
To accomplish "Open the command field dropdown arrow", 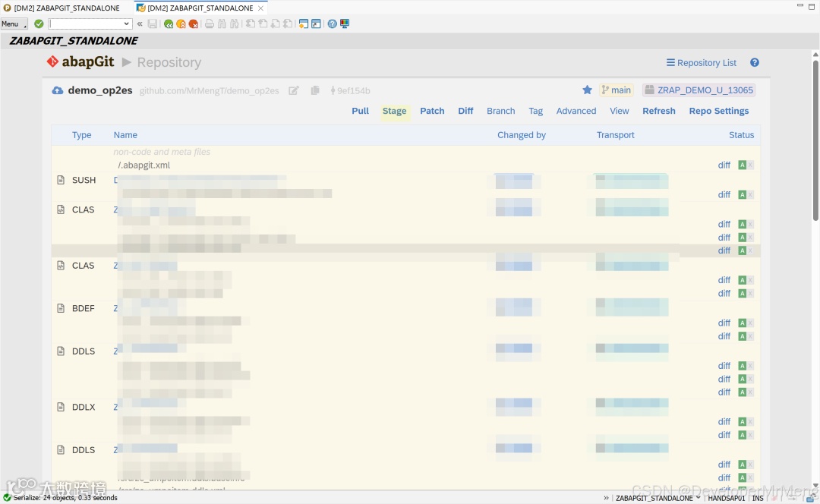I will [126, 24].
